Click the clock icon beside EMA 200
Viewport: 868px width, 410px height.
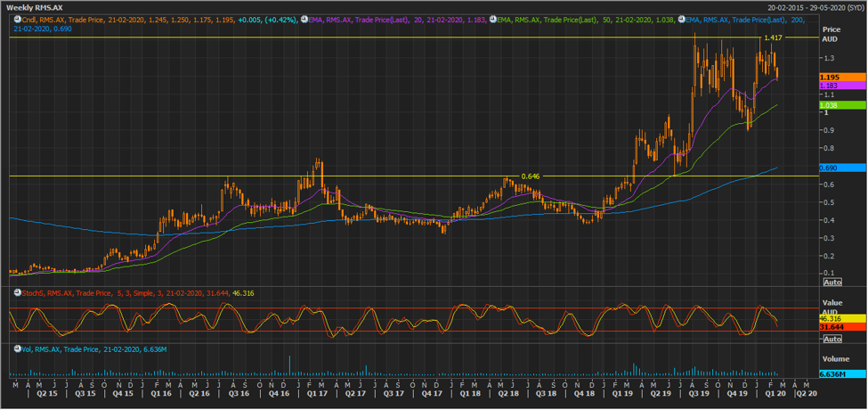tap(681, 20)
